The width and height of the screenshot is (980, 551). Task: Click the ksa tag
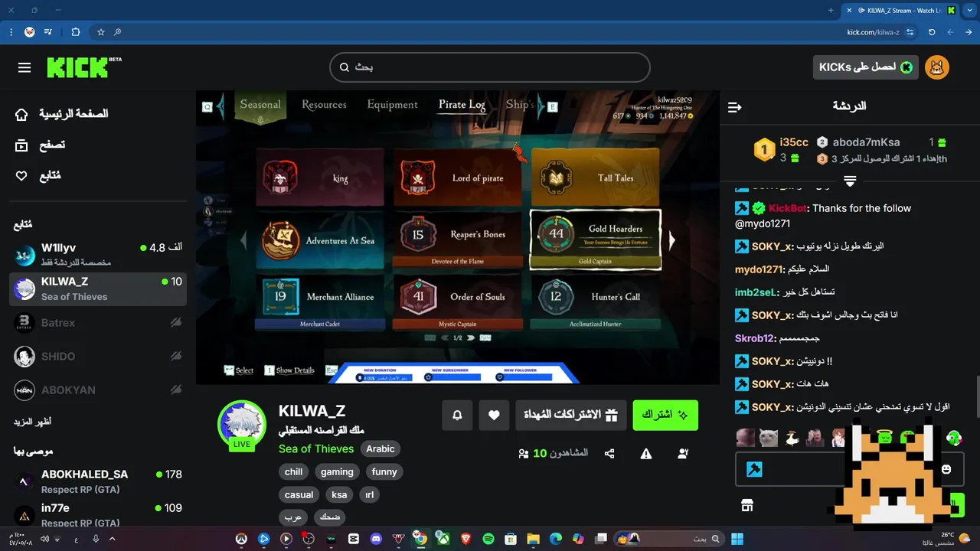[339, 495]
